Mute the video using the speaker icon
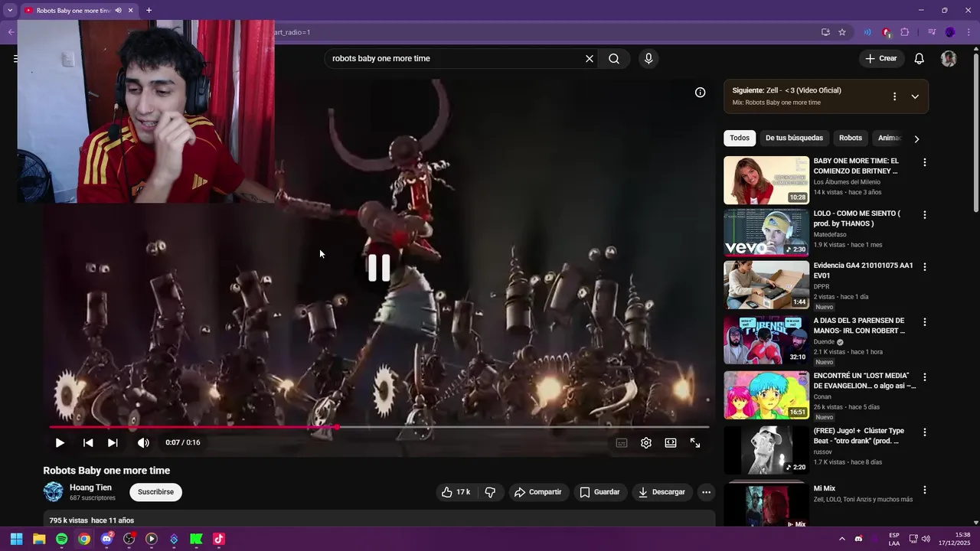The width and height of the screenshot is (980, 551). [143, 442]
